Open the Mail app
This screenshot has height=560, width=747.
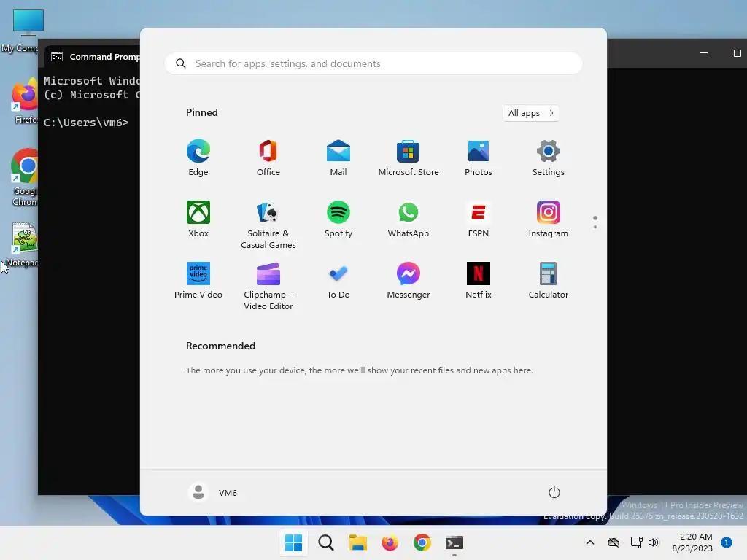[338, 158]
